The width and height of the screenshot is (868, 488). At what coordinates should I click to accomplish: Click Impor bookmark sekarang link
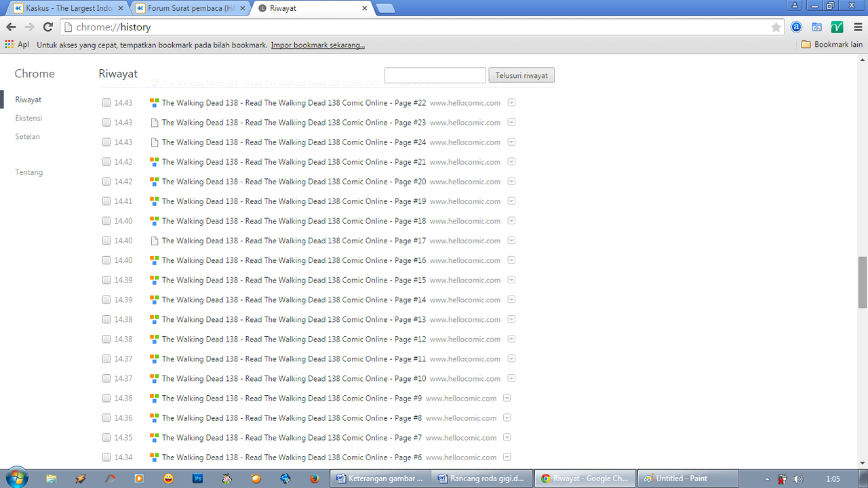point(318,45)
